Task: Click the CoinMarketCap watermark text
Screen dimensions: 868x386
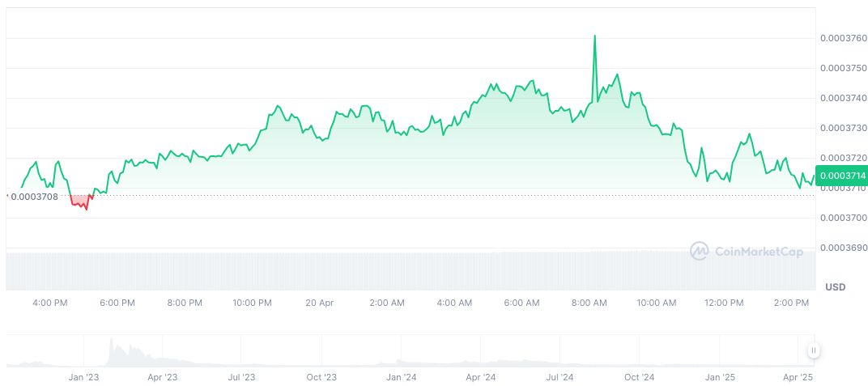Action: point(759,252)
